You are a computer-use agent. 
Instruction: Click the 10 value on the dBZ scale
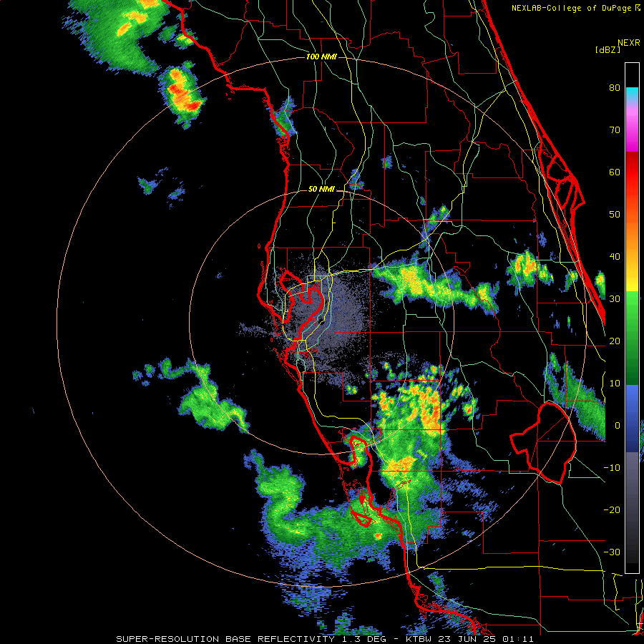[615, 384]
